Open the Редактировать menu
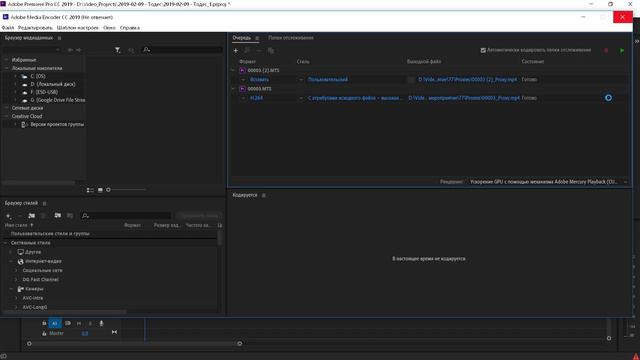This screenshot has width=640, height=360. tap(35, 28)
